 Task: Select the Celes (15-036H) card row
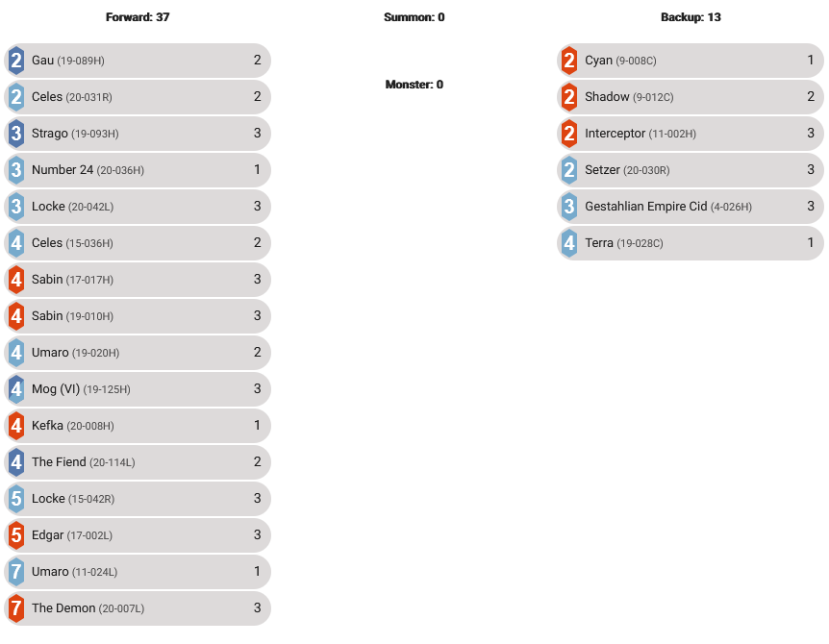[x=138, y=243]
